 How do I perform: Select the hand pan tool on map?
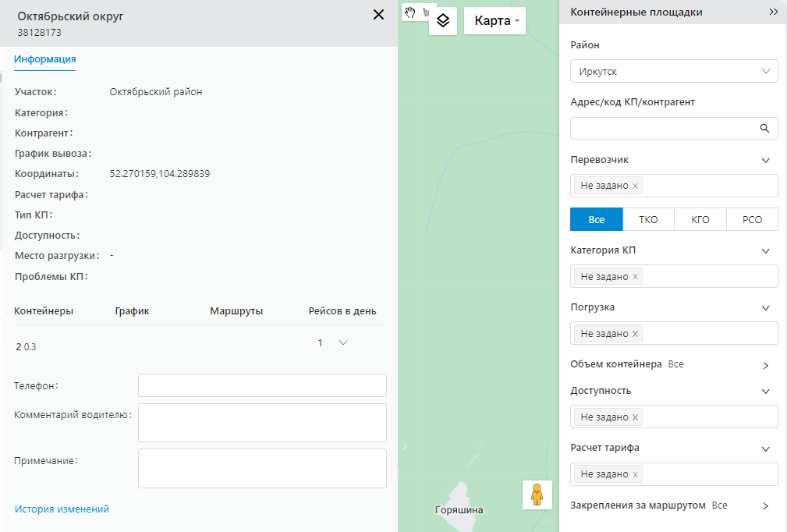(409, 12)
